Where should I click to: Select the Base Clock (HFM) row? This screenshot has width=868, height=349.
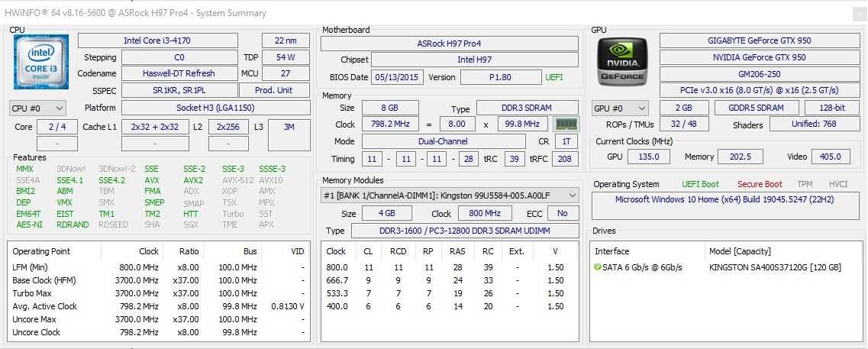point(158,280)
